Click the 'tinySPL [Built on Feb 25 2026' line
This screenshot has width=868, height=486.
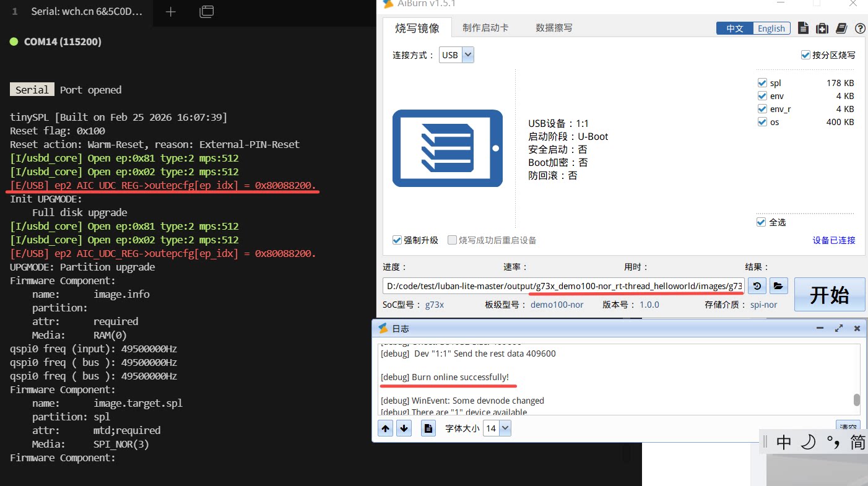pos(118,117)
